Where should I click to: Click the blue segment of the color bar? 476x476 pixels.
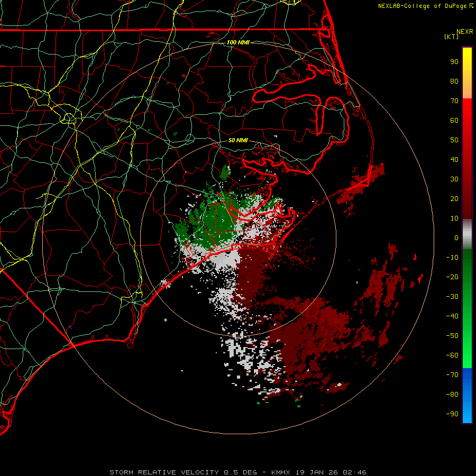467,395
